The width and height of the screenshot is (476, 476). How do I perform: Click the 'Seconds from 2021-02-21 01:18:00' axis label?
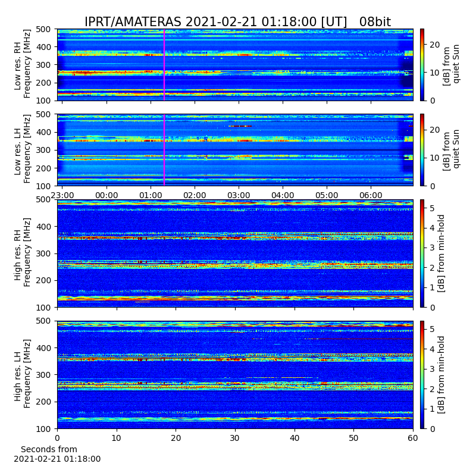pyautogui.click(x=57, y=454)
